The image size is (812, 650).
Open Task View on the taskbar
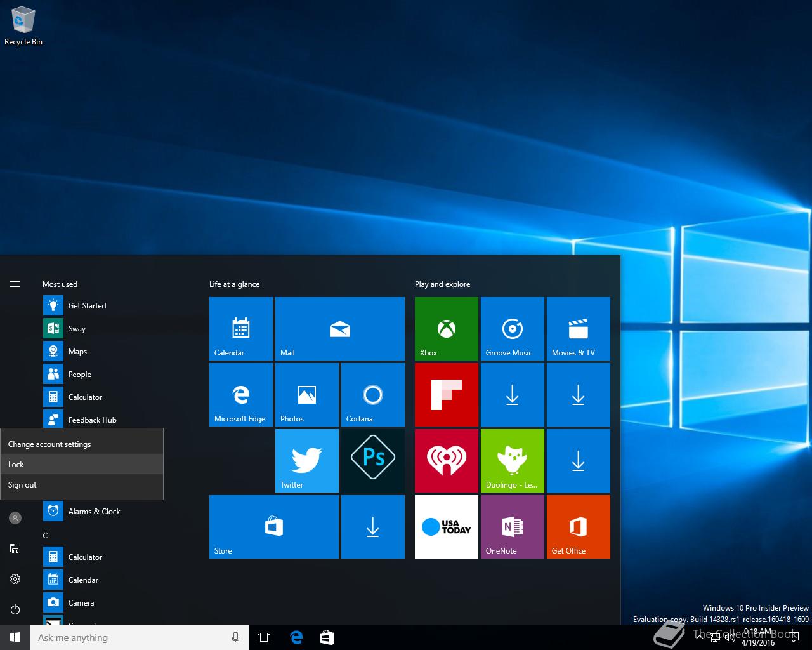pos(264,637)
